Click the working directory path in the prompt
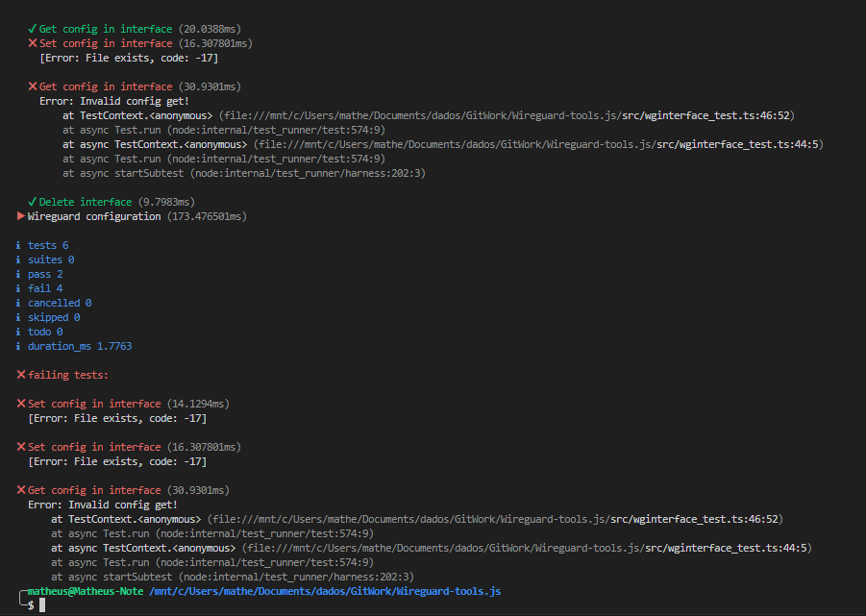Screen dimensions: 866x616 [x=325, y=591]
